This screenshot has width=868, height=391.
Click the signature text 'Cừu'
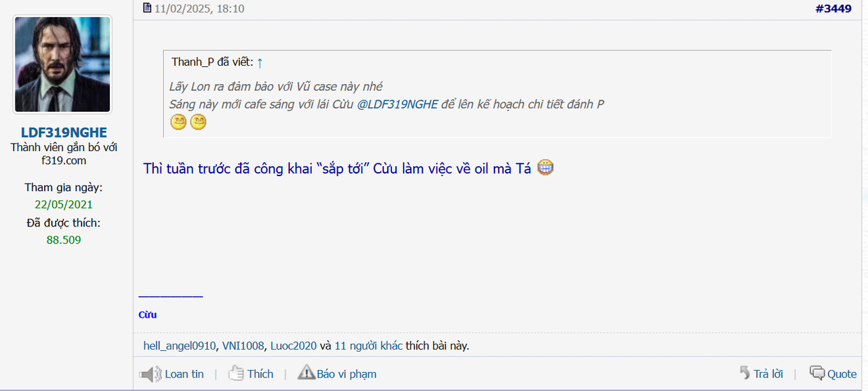148,314
